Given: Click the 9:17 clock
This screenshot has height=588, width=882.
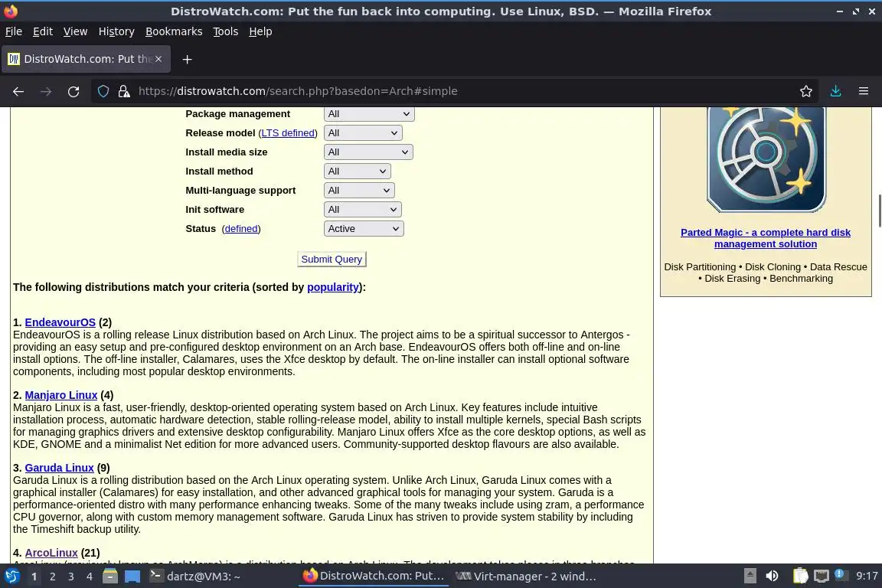Looking at the screenshot, I should pos(867,577).
